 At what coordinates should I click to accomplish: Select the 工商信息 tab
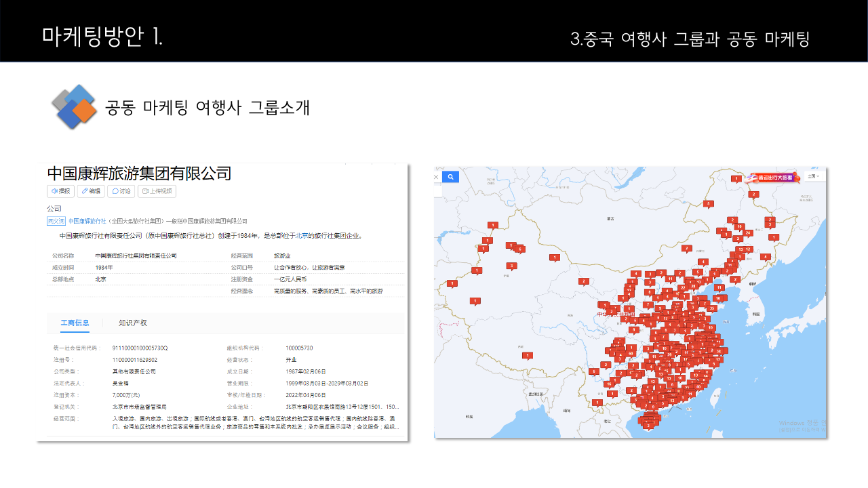point(75,323)
